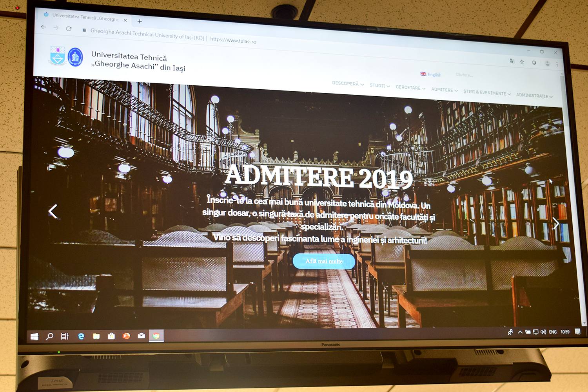Screen dimensions: 588x392
Task: Open Task View on the taskbar
Action: coord(65,336)
